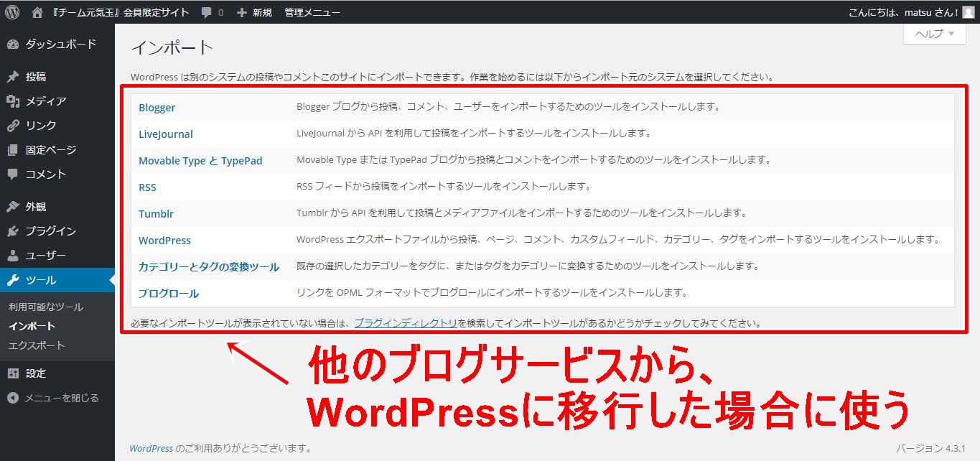Image resolution: width=980 pixels, height=461 pixels.
Task: Click the Tumblr から API description text
Action: [522, 213]
